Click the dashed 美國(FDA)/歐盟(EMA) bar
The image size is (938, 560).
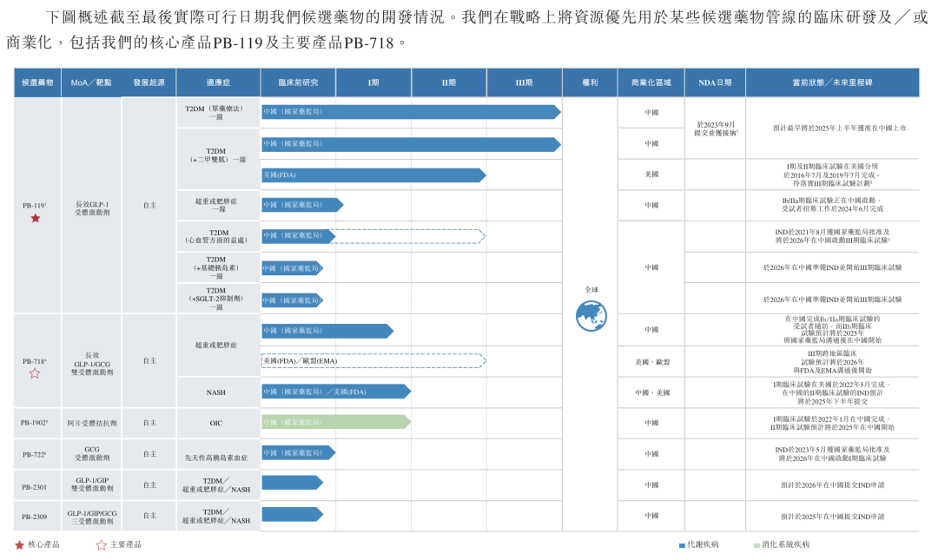(373, 361)
